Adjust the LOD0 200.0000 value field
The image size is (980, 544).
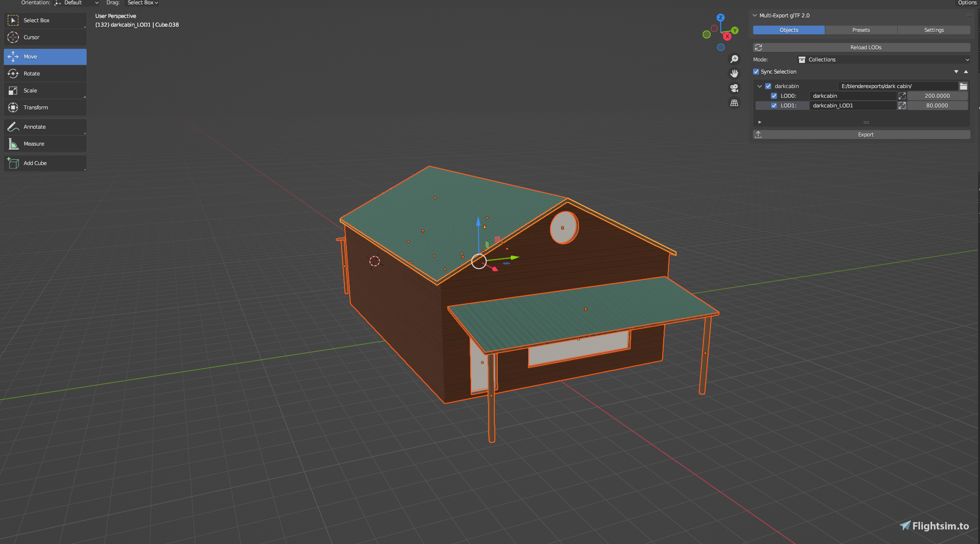click(x=937, y=96)
